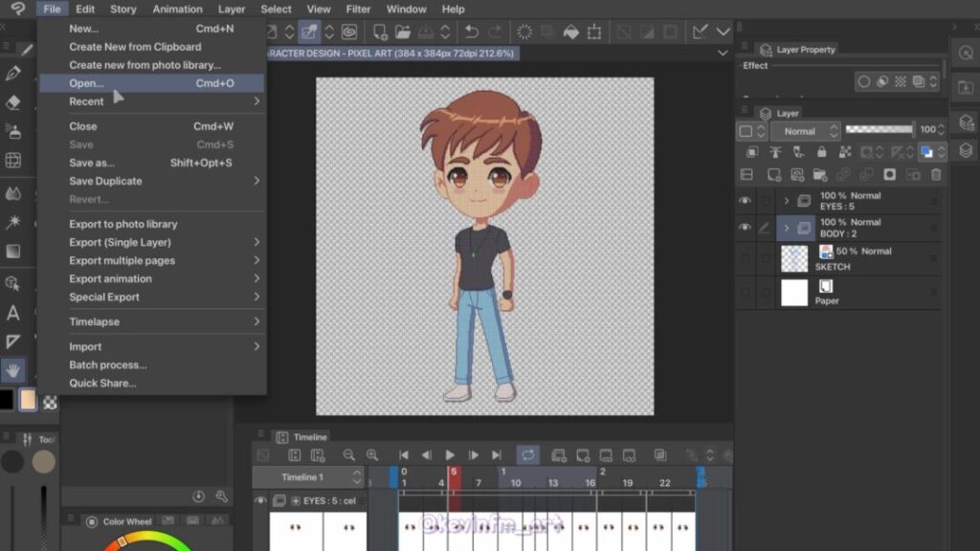
Task: Click the lock layer icon
Action: (x=821, y=152)
